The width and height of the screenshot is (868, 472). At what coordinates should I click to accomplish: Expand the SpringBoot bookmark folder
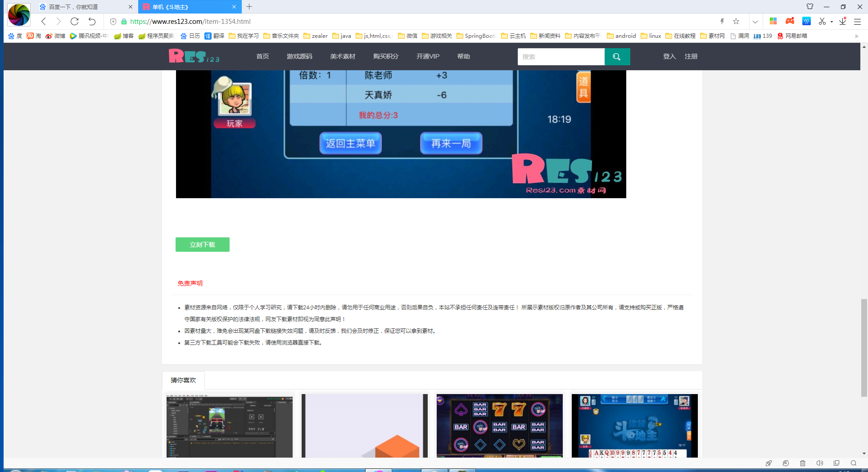(x=476, y=36)
